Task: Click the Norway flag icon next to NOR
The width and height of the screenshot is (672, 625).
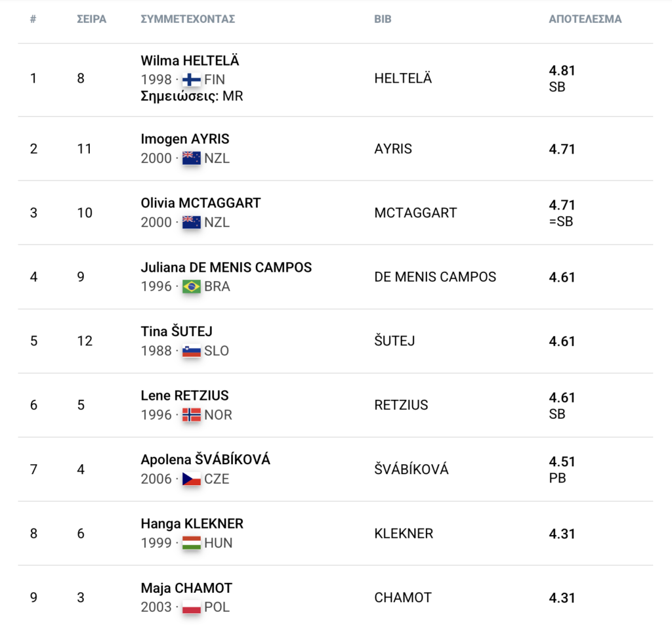Action: (x=191, y=414)
